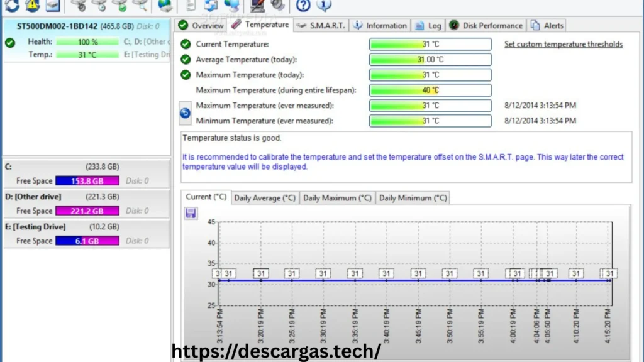Screen dimensions: 644x362
Task: Click the refresh toolbar icon
Action: pyautogui.click(x=13, y=5)
